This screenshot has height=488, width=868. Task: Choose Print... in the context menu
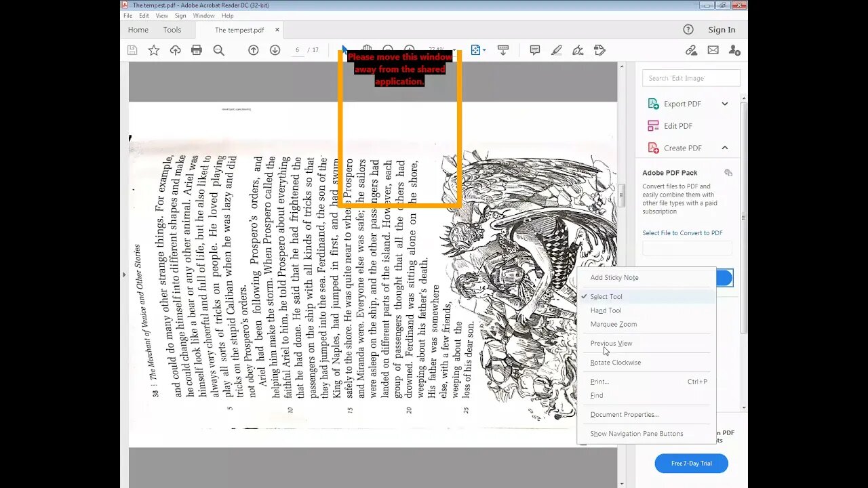coord(646,382)
